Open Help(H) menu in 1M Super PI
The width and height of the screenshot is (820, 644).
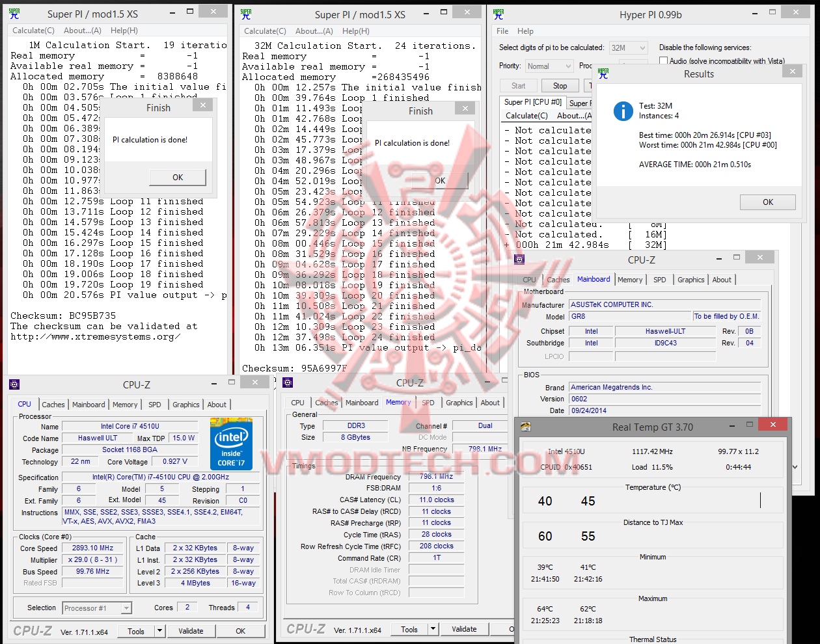(124, 30)
